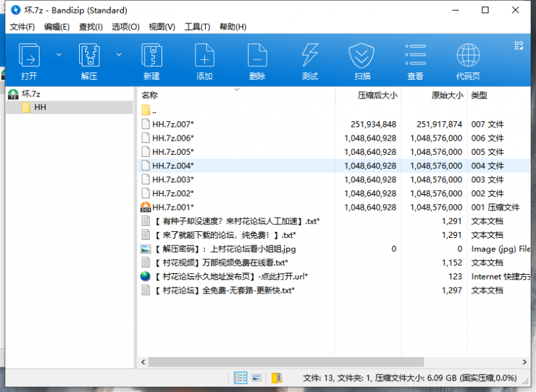Image resolution: width=536 pixels, height=392 pixels.
Task: Enable the preview pane icon in status bar
Action: (257, 377)
